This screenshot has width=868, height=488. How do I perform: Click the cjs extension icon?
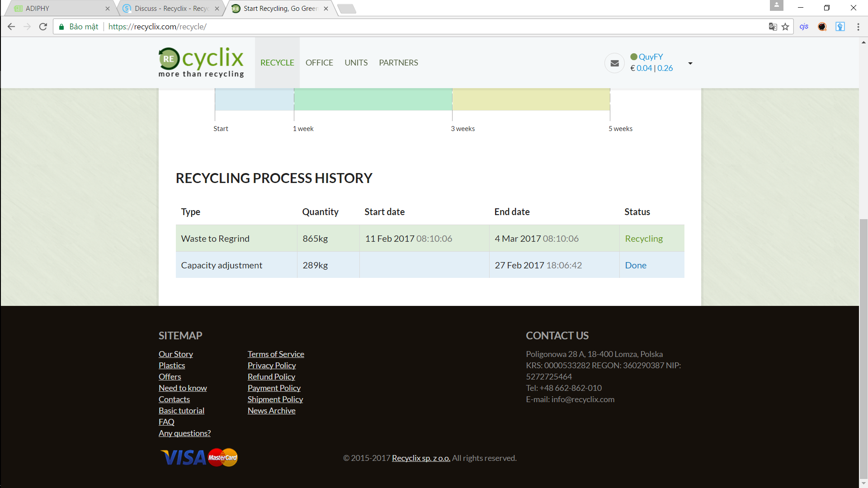click(x=804, y=27)
